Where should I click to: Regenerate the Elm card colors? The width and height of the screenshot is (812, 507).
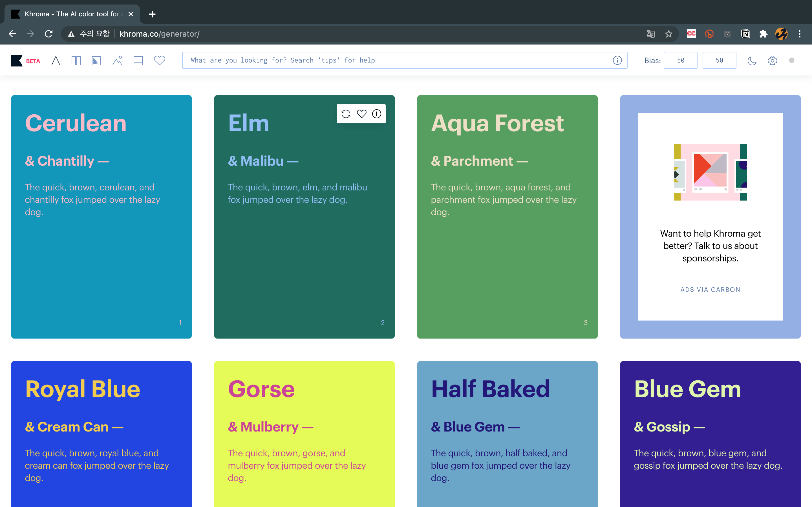tap(346, 114)
